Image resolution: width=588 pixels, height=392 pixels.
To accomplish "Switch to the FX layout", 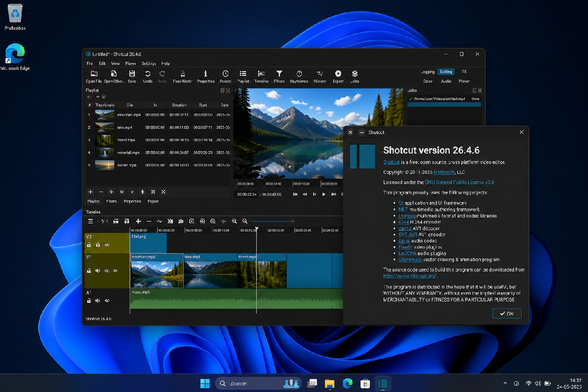I will [464, 72].
